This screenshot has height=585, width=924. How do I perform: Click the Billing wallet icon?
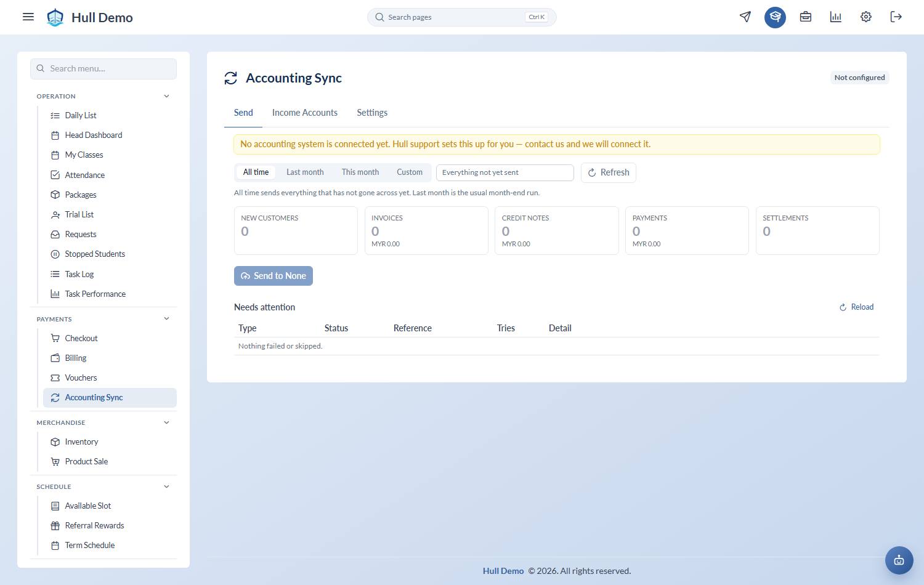tap(55, 358)
